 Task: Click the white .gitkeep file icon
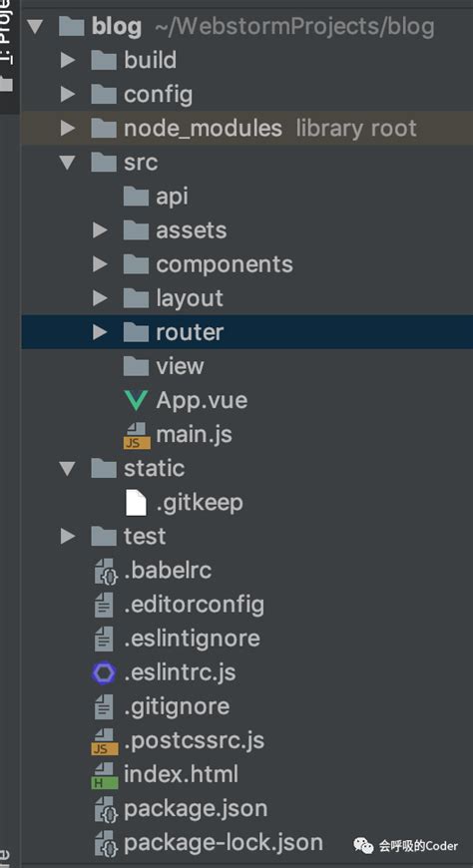[137, 503]
